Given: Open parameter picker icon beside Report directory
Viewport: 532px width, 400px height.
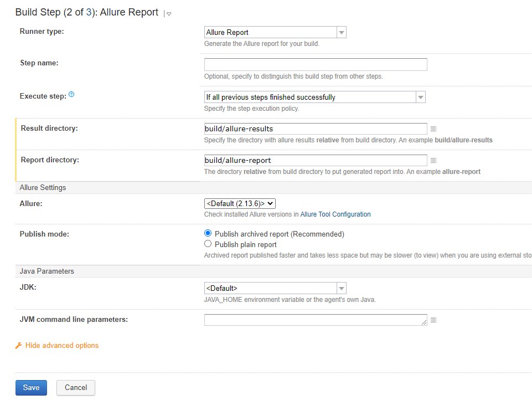Looking at the screenshot, I should coord(433,160).
